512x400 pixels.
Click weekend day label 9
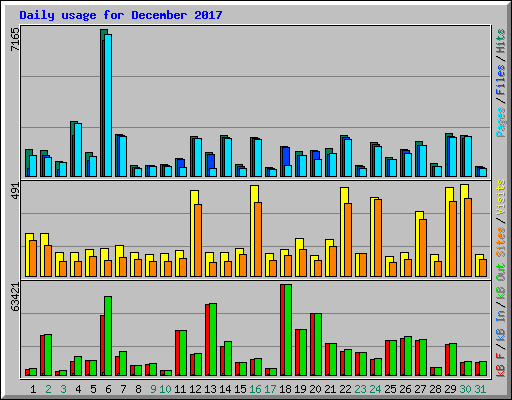click(153, 389)
